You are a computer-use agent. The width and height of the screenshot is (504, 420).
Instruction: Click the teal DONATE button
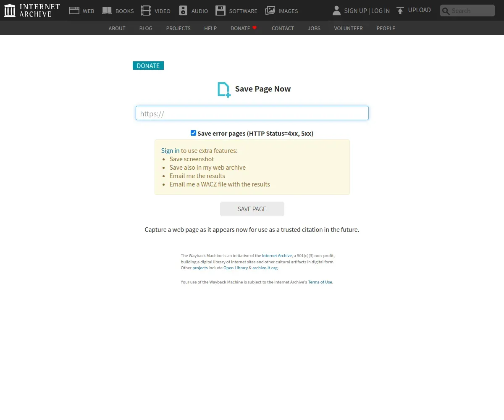[x=148, y=66]
